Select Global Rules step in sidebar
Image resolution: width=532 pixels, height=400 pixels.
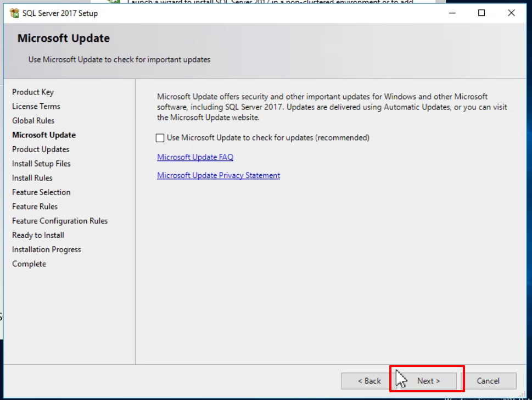(x=33, y=120)
